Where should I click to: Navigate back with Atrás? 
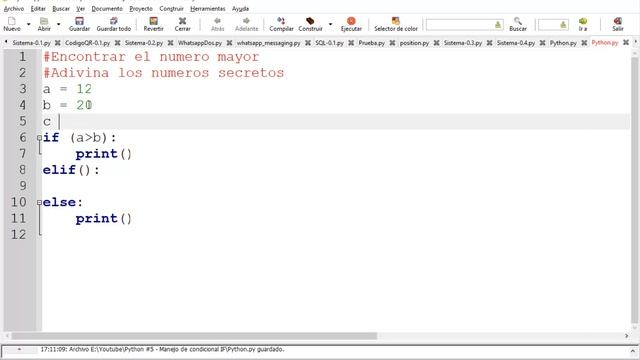coord(217,24)
